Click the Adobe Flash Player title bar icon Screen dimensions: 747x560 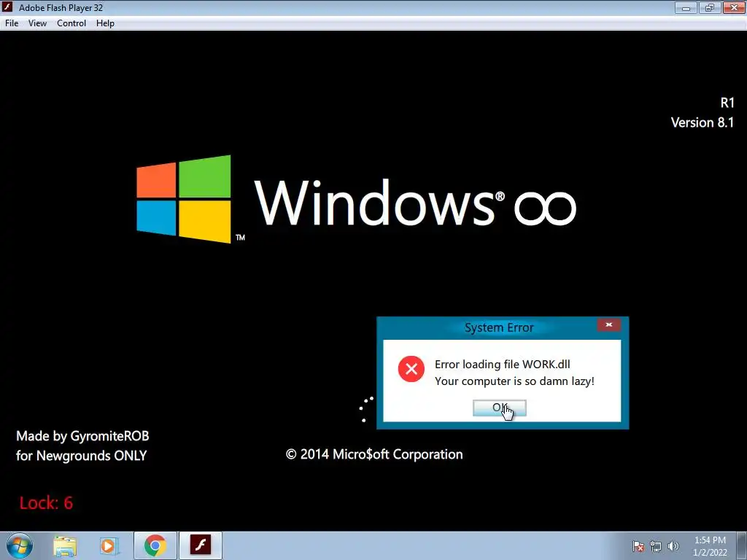point(7,7)
